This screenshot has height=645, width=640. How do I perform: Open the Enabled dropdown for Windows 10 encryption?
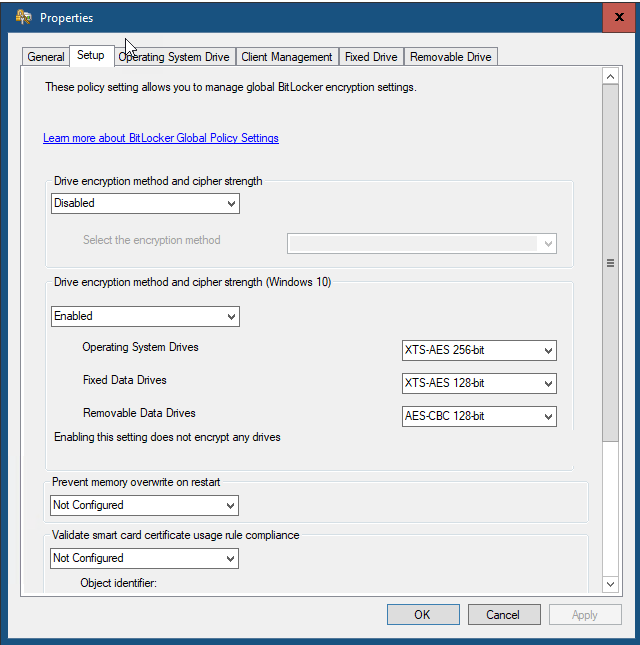click(145, 316)
